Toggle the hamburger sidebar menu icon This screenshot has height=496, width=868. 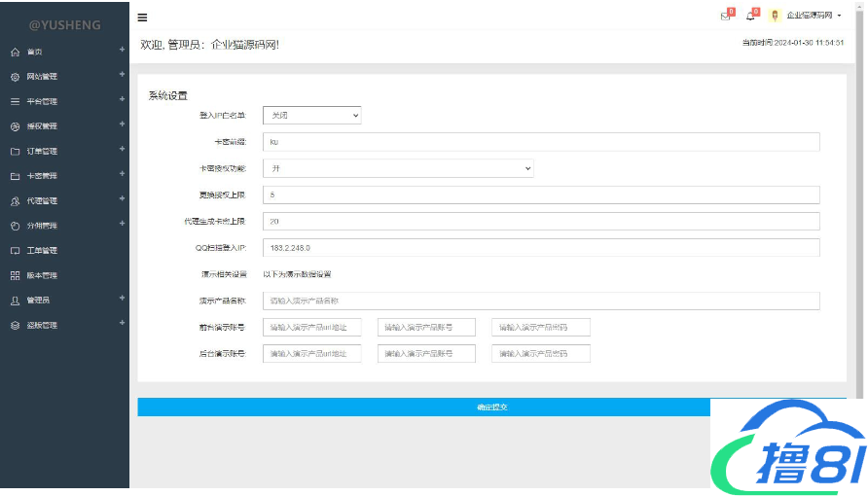pyautogui.click(x=143, y=17)
